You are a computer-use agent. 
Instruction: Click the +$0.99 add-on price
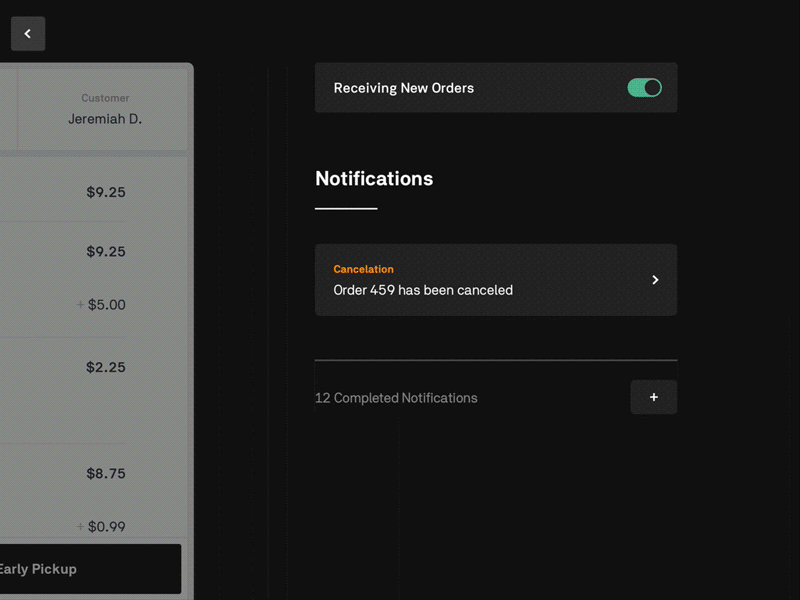(102, 527)
